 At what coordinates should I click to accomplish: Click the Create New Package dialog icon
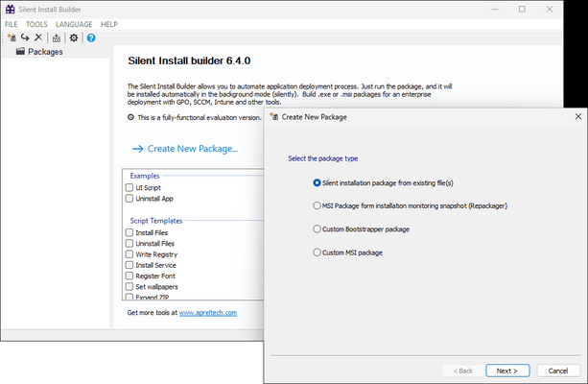tap(272, 116)
